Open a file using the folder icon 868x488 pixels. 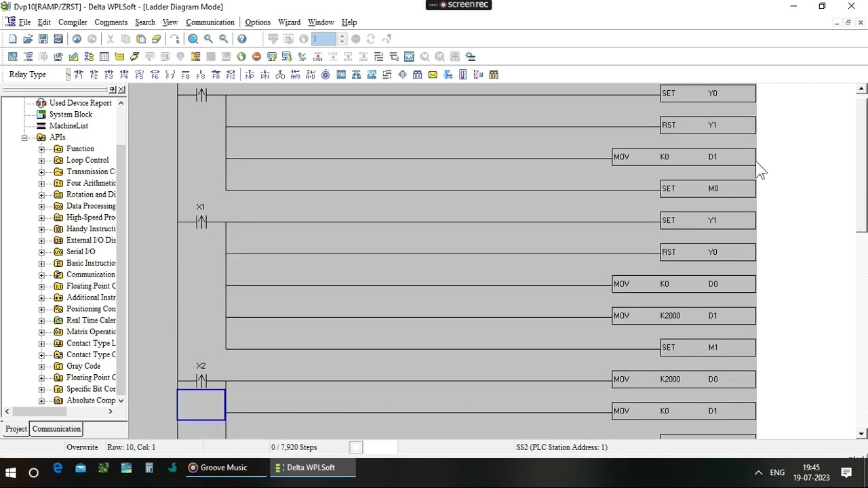(x=28, y=39)
